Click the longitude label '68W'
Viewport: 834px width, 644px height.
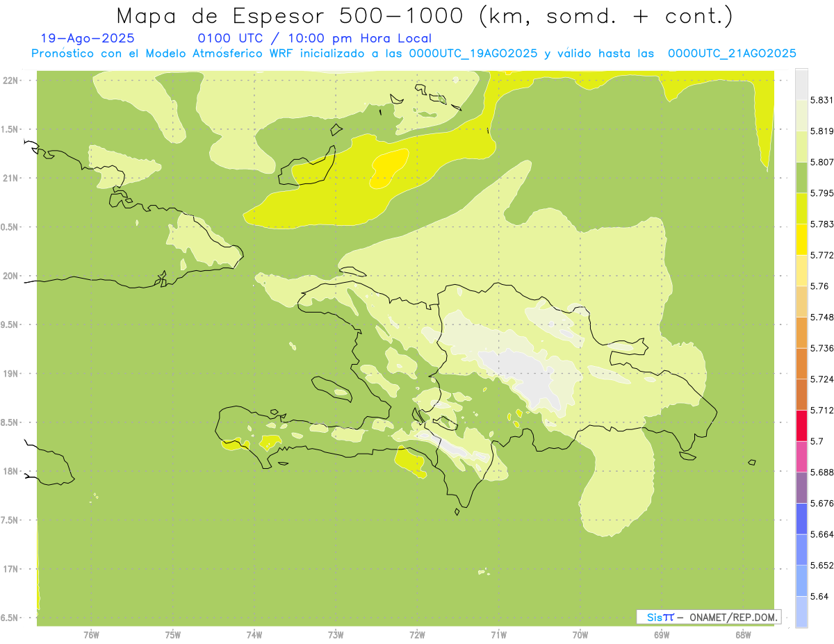743,635
